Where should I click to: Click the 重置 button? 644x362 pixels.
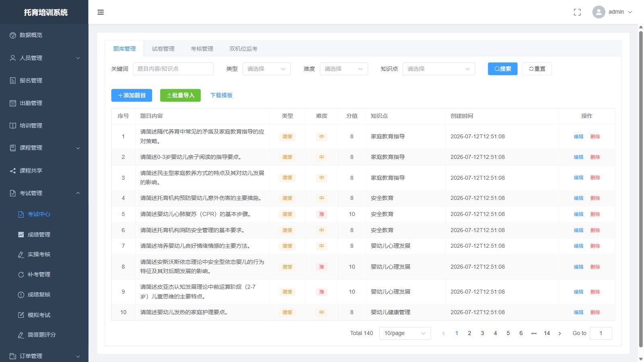click(537, 69)
